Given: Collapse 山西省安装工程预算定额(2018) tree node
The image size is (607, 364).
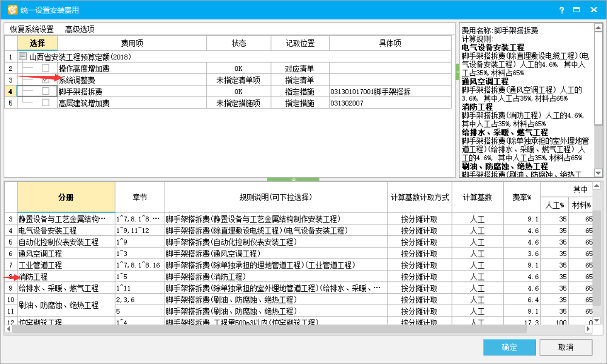Looking at the screenshot, I should (22, 57).
